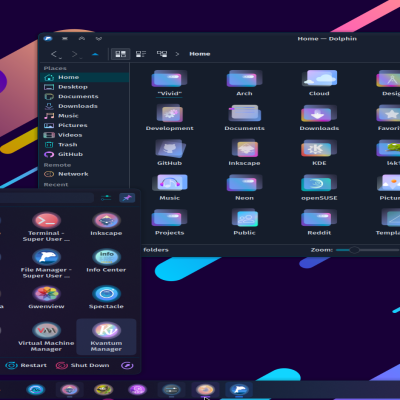The height and width of the screenshot is (400, 400).
Task: Select the Documents folder in file view
Action: coord(244,114)
